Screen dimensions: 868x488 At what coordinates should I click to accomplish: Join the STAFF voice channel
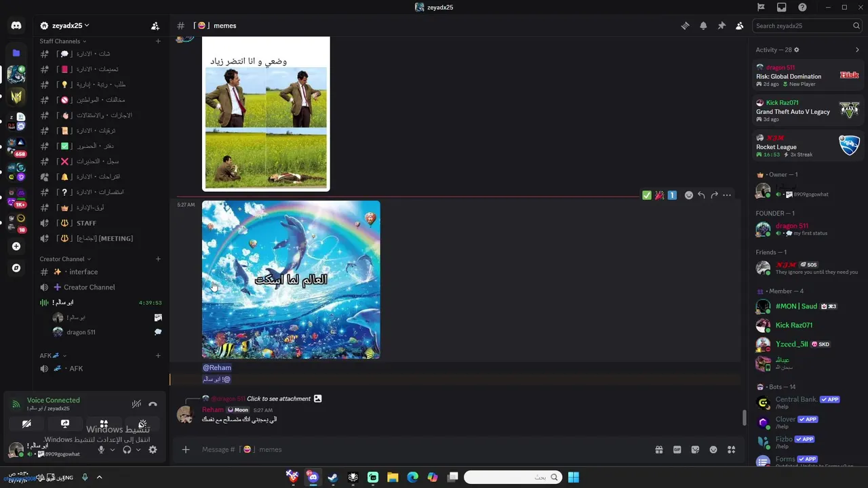point(101,223)
